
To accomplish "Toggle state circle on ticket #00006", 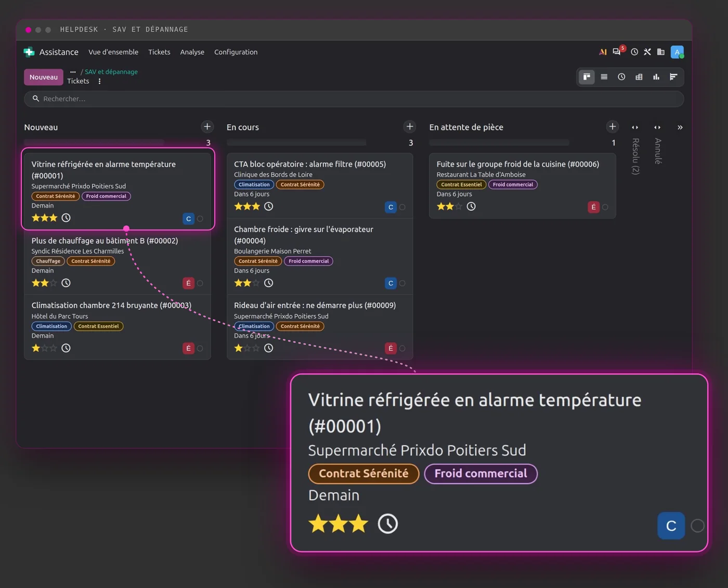I will pyautogui.click(x=605, y=207).
